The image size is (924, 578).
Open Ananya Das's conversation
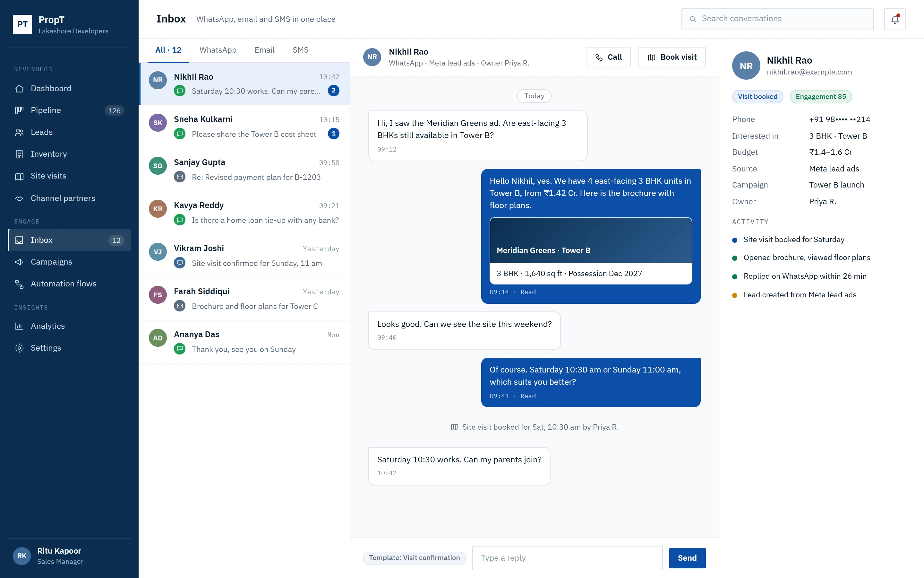click(x=244, y=342)
